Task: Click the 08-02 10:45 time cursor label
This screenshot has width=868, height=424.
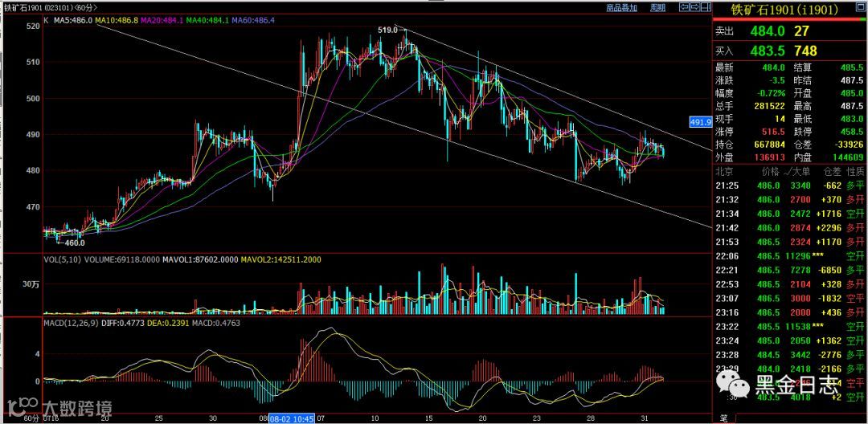Action: pos(293,419)
